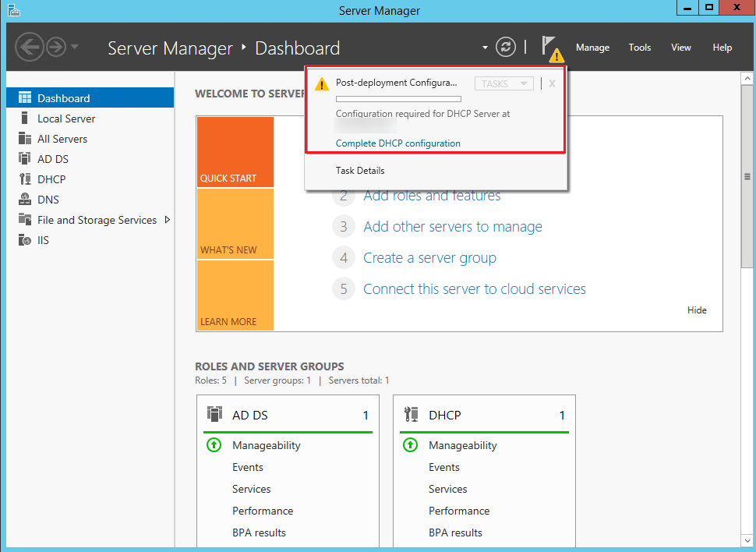Select Local Server in navigation pane

point(90,119)
